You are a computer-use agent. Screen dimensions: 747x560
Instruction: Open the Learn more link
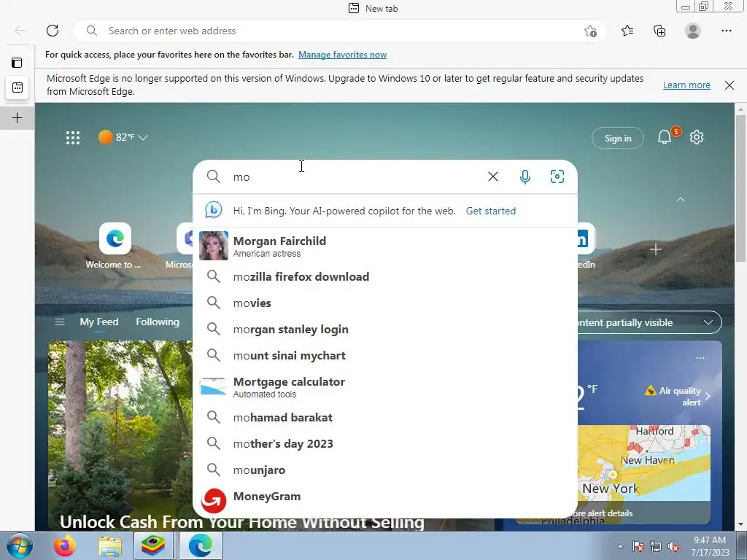(686, 85)
